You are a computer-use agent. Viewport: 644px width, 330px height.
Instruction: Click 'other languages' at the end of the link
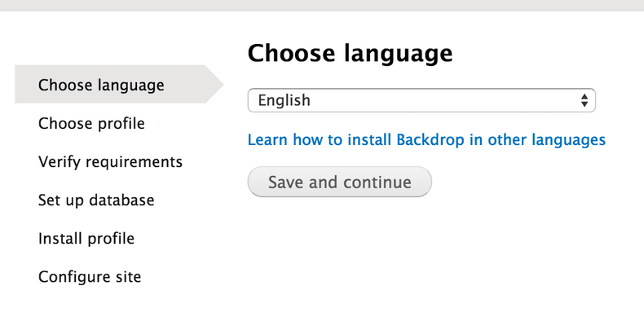(x=546, y=139)
